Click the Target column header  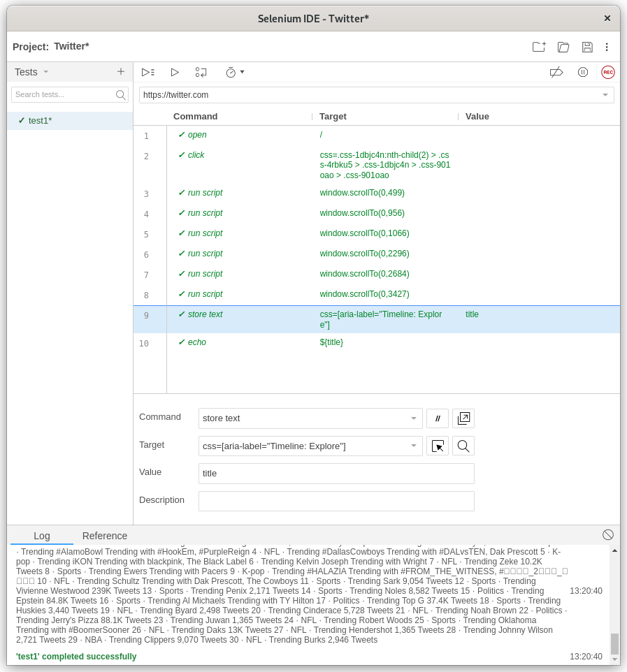click(x=333, y=117)
